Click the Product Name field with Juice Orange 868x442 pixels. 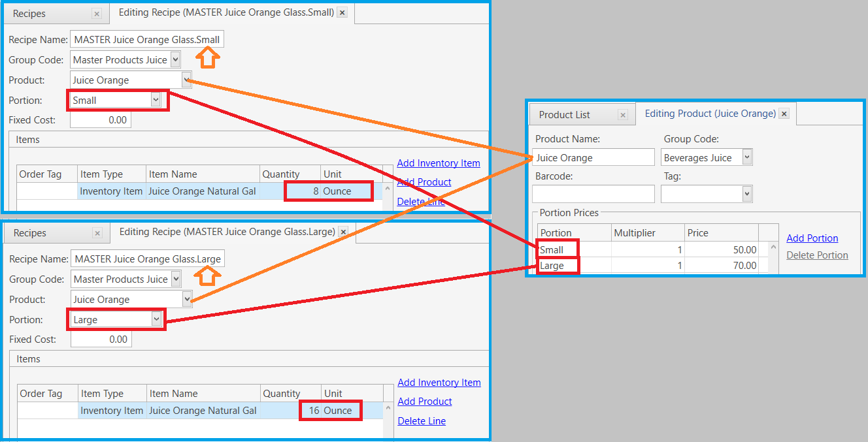pyautogui.click(x=593, y=157)
